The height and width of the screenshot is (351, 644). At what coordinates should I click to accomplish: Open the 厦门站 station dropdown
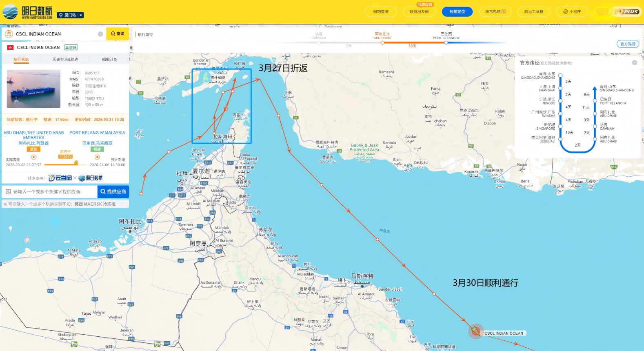[70, 15]
